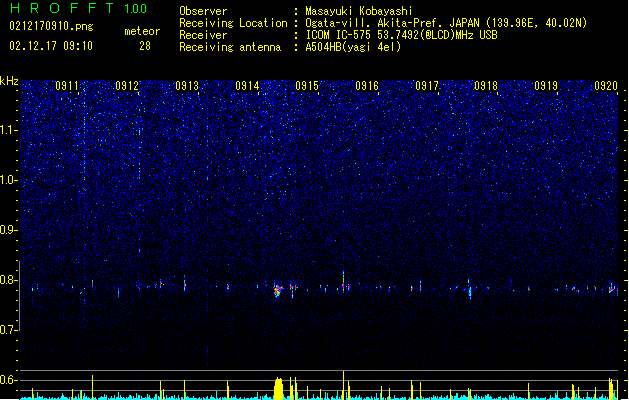Click the 0919 time marker
Viewport: 629px width, 400px height.
[546, 86]
